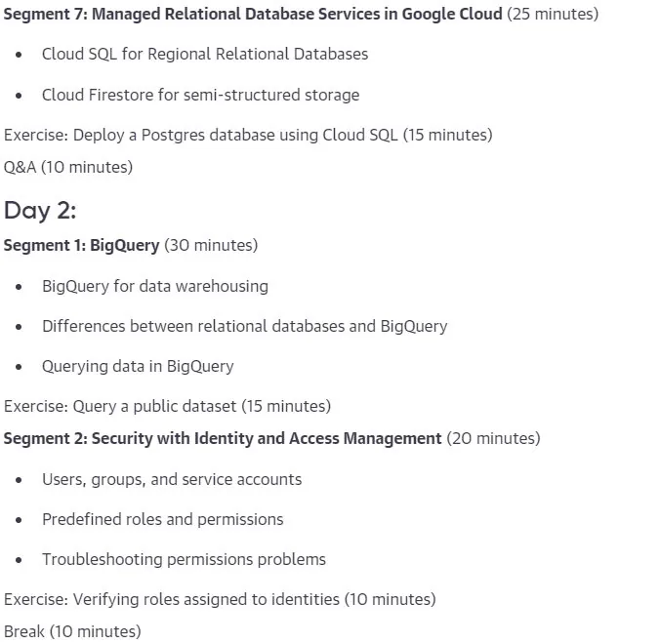The height and width of the screenshot is (644, 660).
Task: Click 'Exercise: Verifying roles assigned to identities'
Action: [220, 600]
